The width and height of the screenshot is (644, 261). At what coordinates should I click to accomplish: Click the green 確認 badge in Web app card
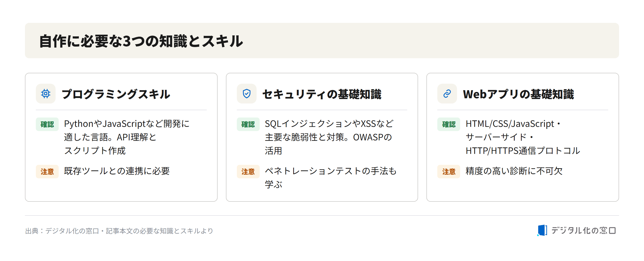click(x=449, y=124)
